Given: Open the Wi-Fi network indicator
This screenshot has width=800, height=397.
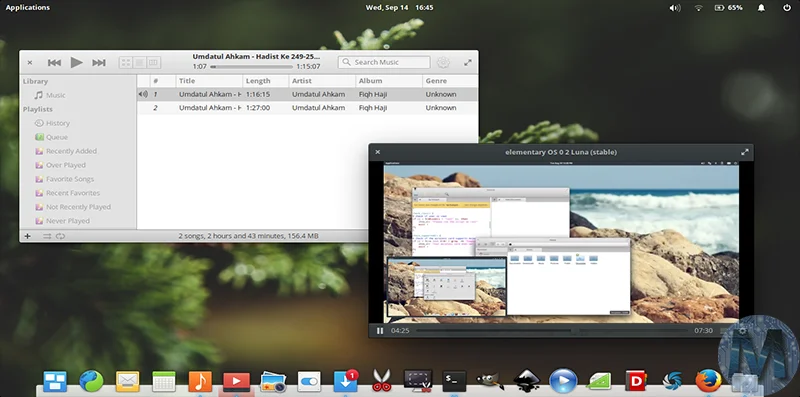Looking at the screenshot, I should [x=698, y=8].
